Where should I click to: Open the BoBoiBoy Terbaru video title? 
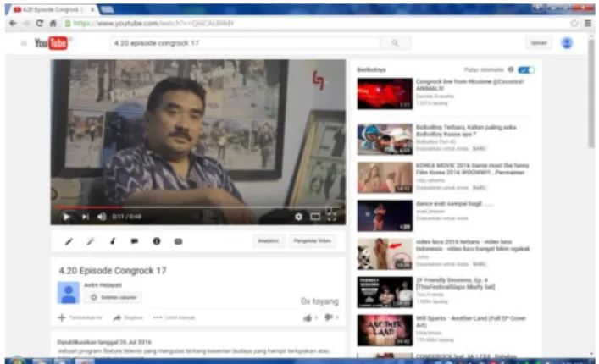(x=466, y=130)
